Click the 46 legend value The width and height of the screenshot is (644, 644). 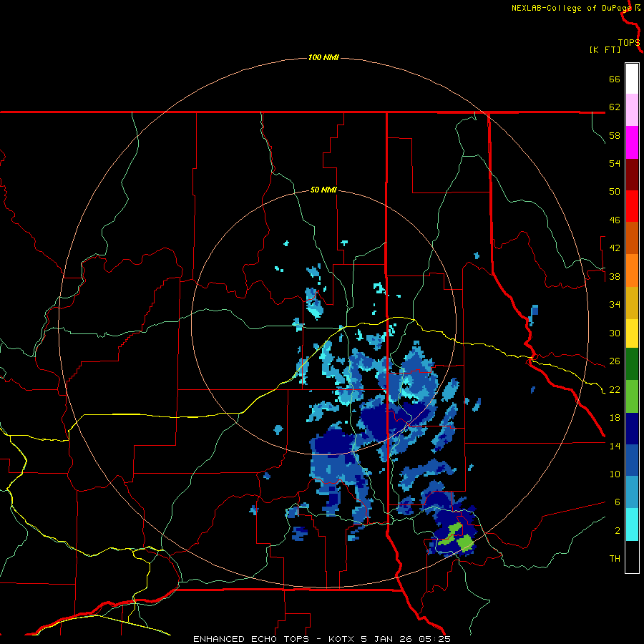coord(615,220)
